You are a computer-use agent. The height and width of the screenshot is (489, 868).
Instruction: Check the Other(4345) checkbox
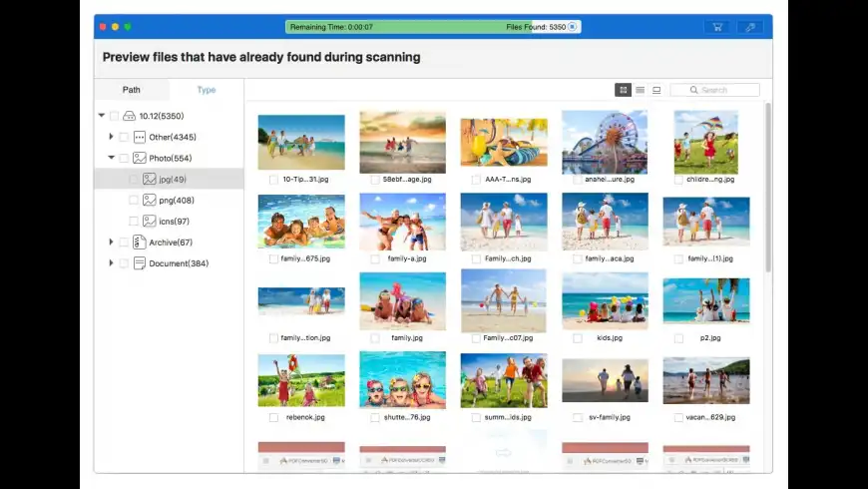point(124,137)
